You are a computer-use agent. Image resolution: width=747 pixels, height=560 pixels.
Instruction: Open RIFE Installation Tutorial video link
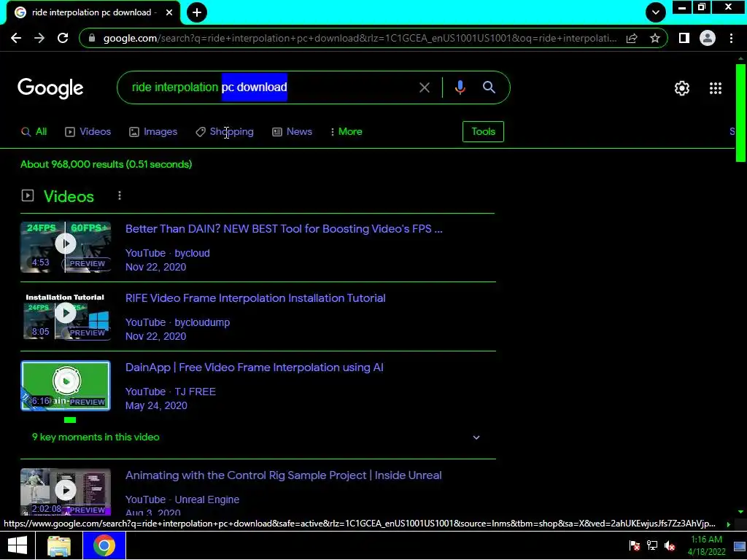coord(255,298)
